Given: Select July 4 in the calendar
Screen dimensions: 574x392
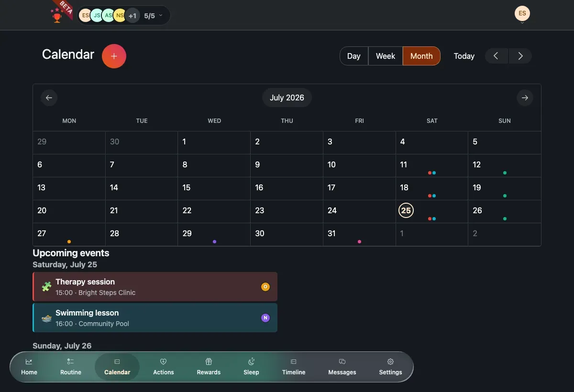Looking at the screenshot, I should coord(432,143).
